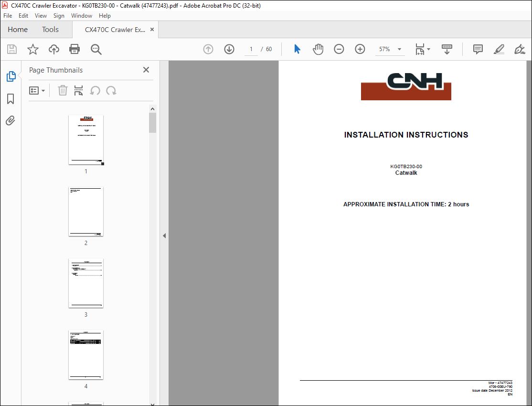Image resolution: width=532 pixels, height=406 pixels.
Task: Click the KG0TB230-00 text on the page
Action: coord(406,166)
